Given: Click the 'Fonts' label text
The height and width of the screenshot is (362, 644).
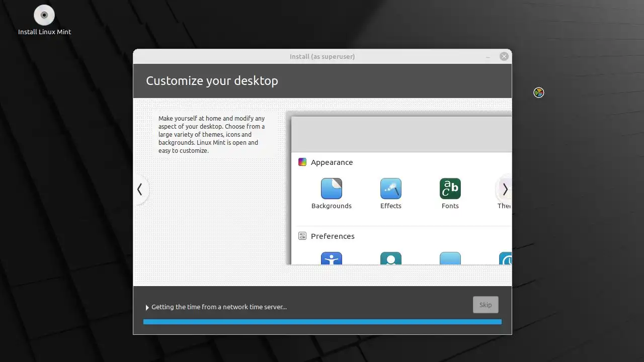Looking at the screenshot, I should (x=450, y=206).
